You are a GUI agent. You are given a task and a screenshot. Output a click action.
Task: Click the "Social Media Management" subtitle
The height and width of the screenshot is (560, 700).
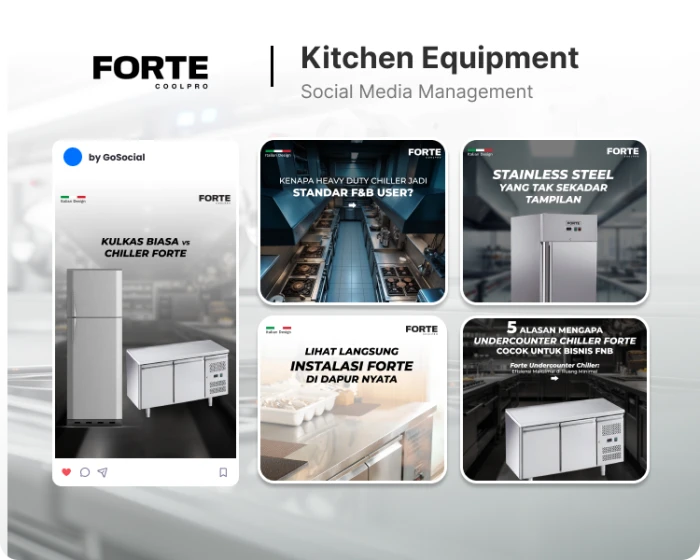pos(416,92)
